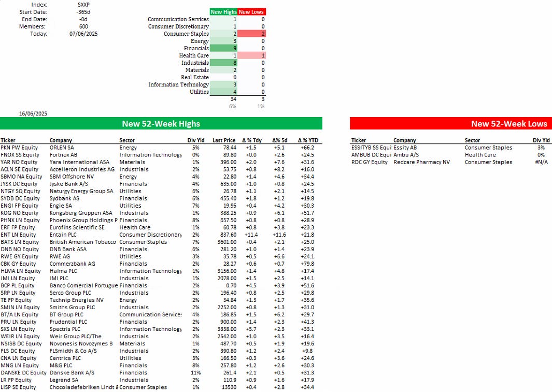Click Ambu A/S company in lows table

406,155
